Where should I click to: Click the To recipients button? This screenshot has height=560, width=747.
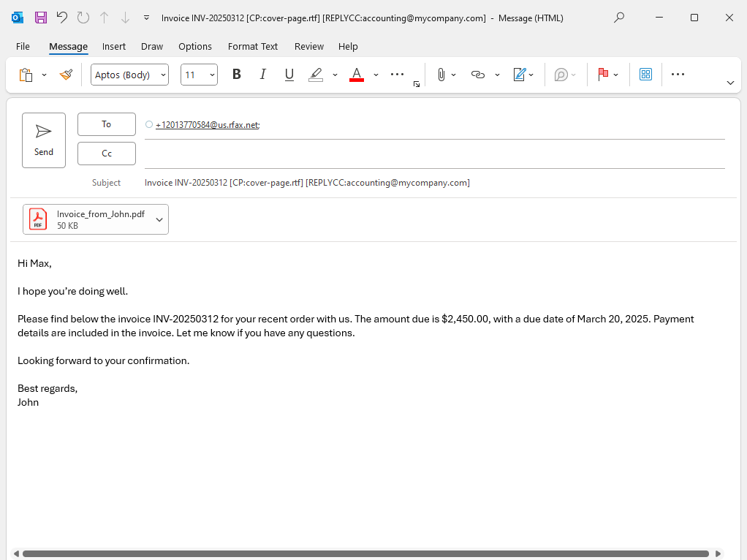click(x=107, y=124)
